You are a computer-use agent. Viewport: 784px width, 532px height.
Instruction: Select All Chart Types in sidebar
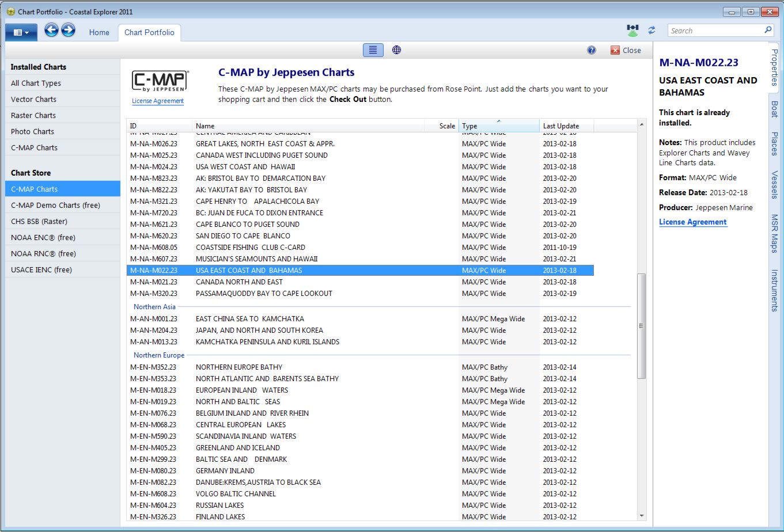63,83
